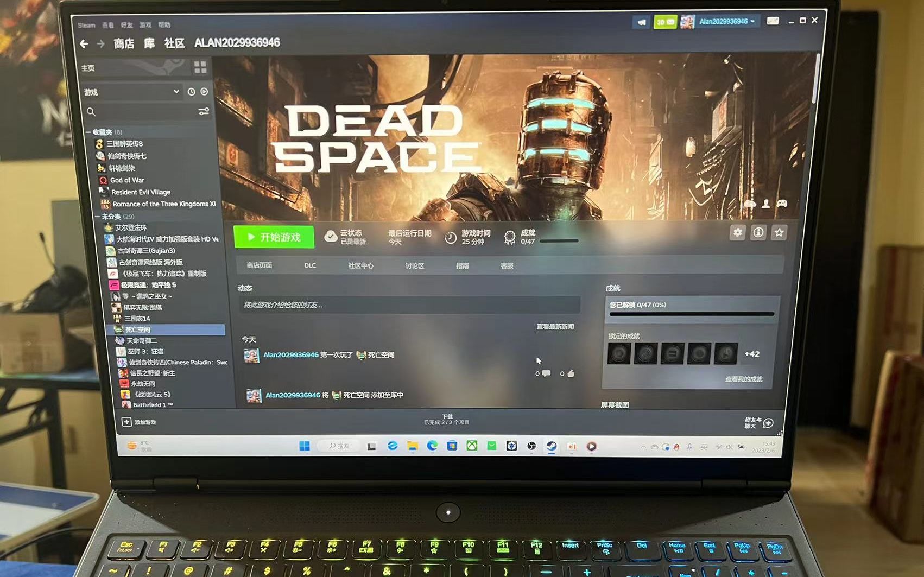Click 查看我的成就 link

[743, 379]
